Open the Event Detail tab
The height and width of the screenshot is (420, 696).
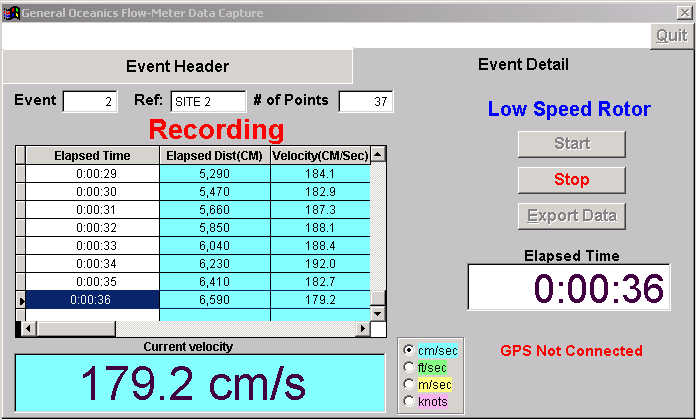pos(523,65)
